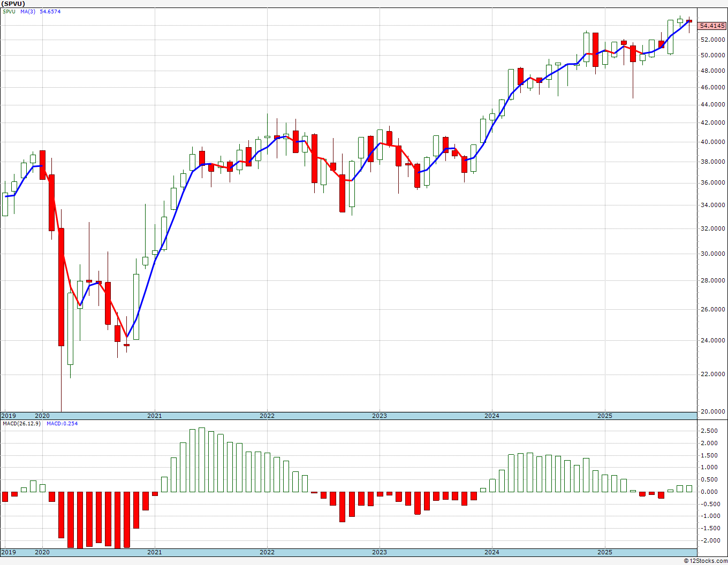The width and height of the screenshot is (728, 565).
Task: Click the SPVU legend label
Action: tap(9, 11)
